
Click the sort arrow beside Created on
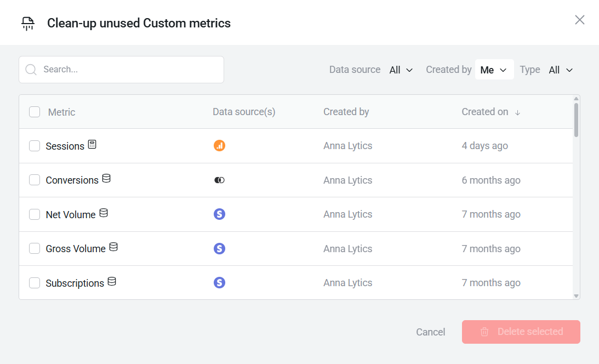point(518,113)
